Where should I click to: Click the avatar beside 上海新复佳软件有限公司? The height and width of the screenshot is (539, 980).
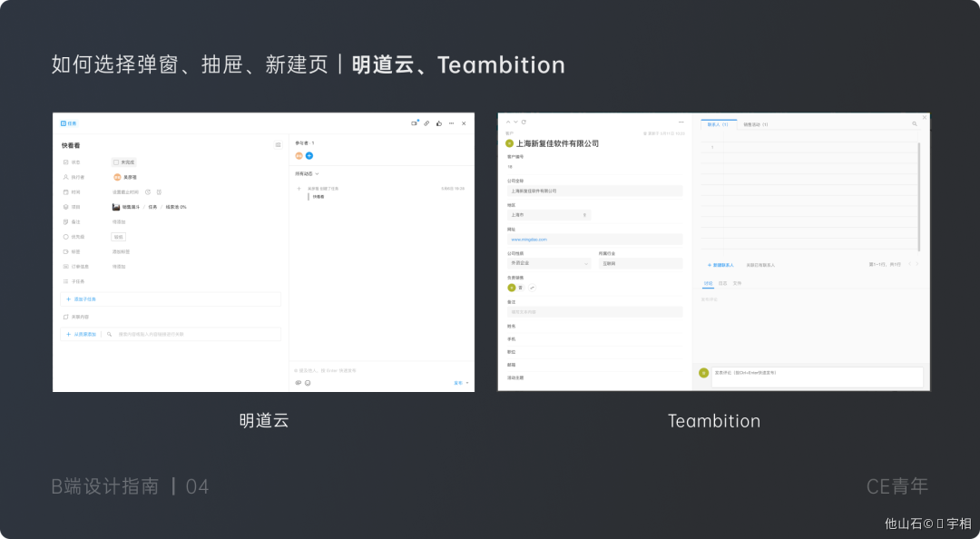tap(509, 143)
